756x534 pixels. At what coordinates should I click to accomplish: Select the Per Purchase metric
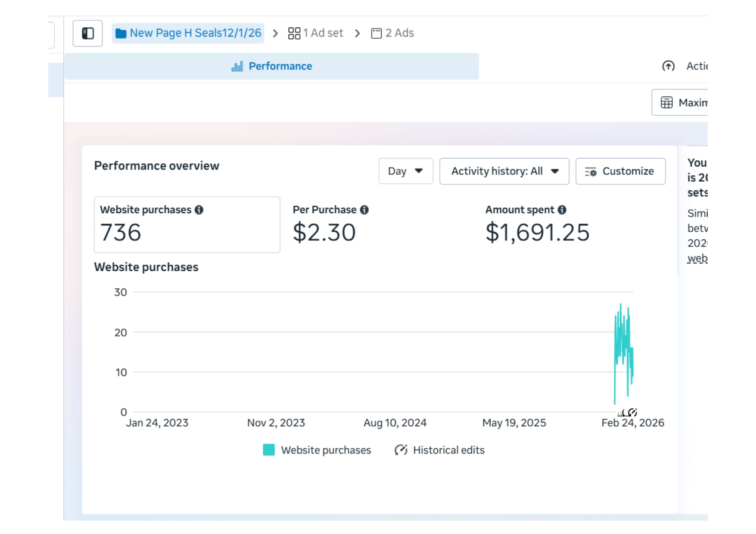pyautogui.click(x=331, y=225)
